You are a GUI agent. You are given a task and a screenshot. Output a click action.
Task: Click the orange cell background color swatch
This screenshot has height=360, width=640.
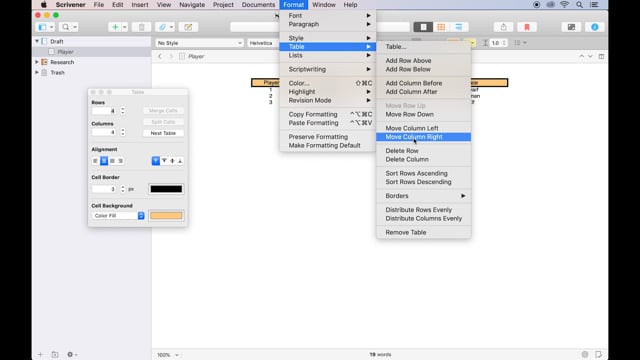(x=166, y=216)
